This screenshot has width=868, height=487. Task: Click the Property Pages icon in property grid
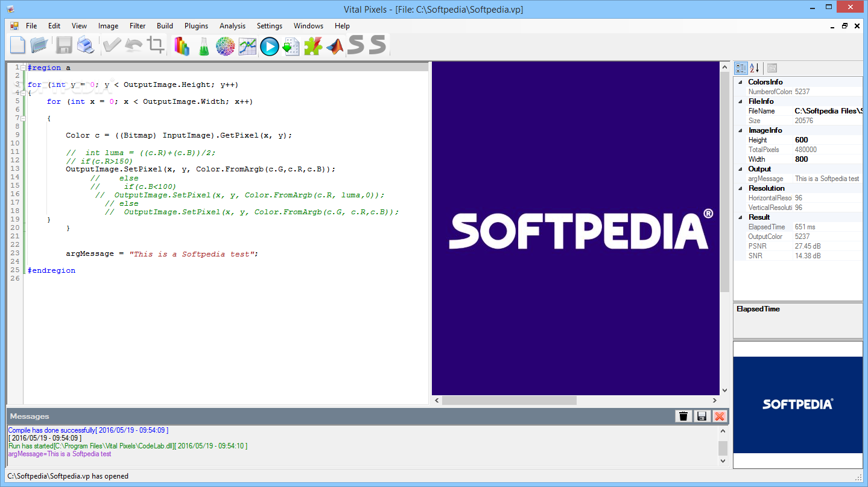pos(772,68)
